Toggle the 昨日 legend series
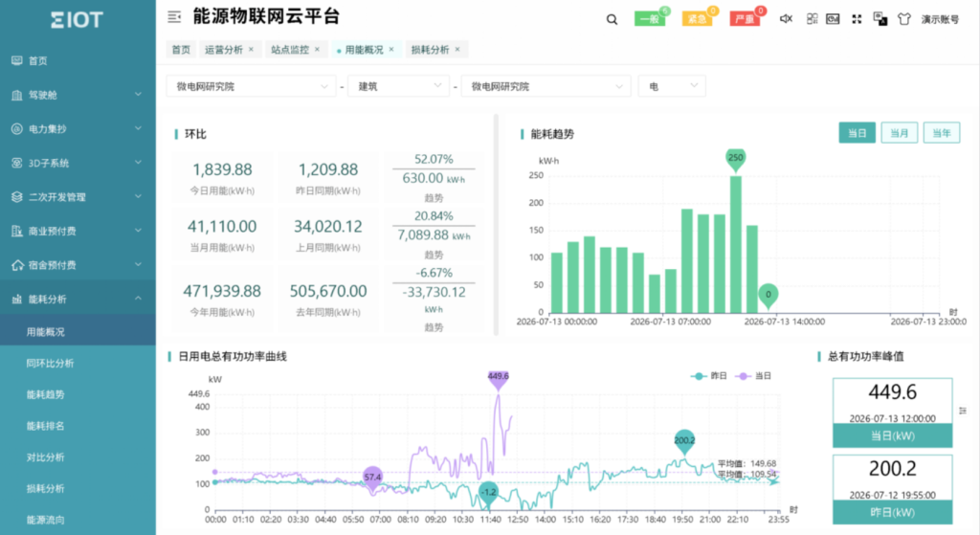The height and width of the screenshot is (535, 980). pyautogui.click(x=709, y=375)
